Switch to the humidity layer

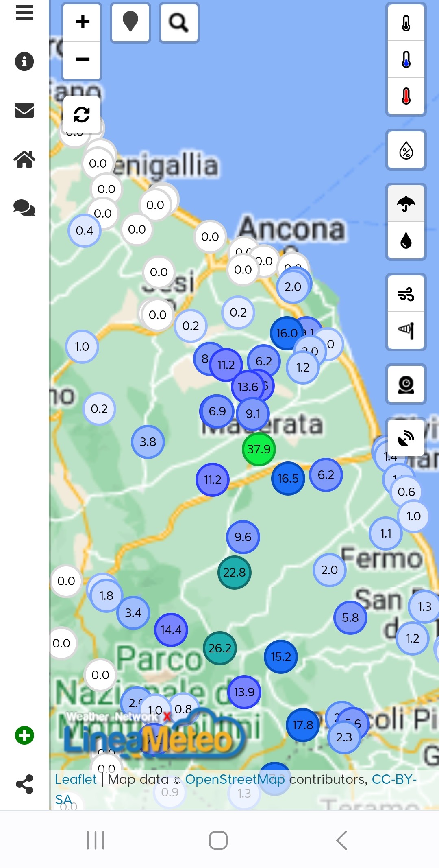click(x=406, y=151)
